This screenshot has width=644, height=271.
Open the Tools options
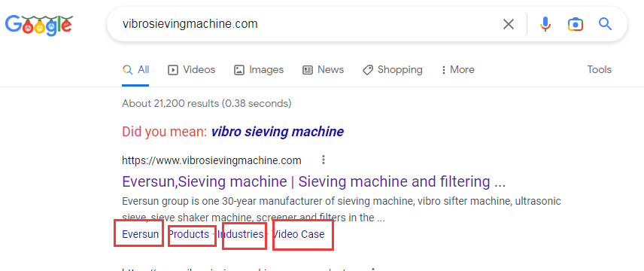[x=599, y=69]
